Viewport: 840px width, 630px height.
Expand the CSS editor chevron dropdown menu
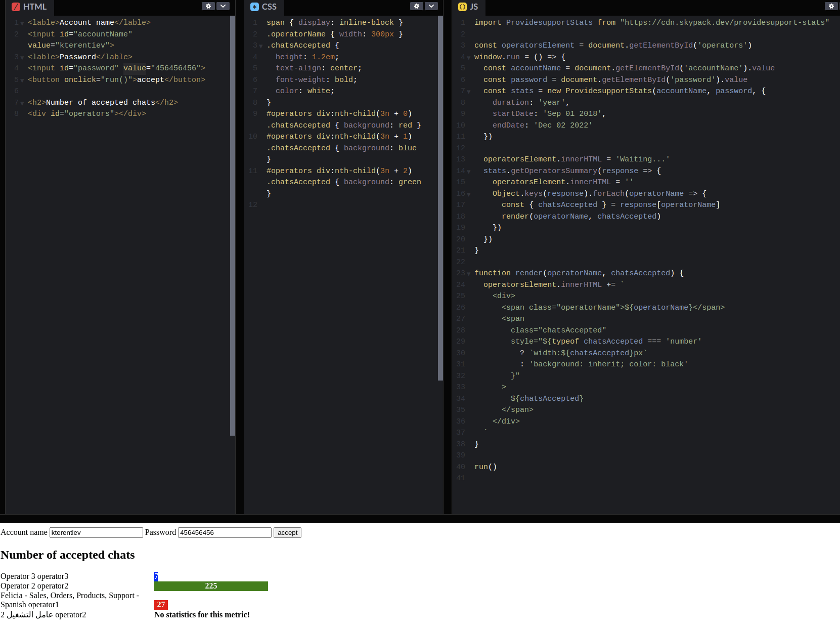(431, 6)
